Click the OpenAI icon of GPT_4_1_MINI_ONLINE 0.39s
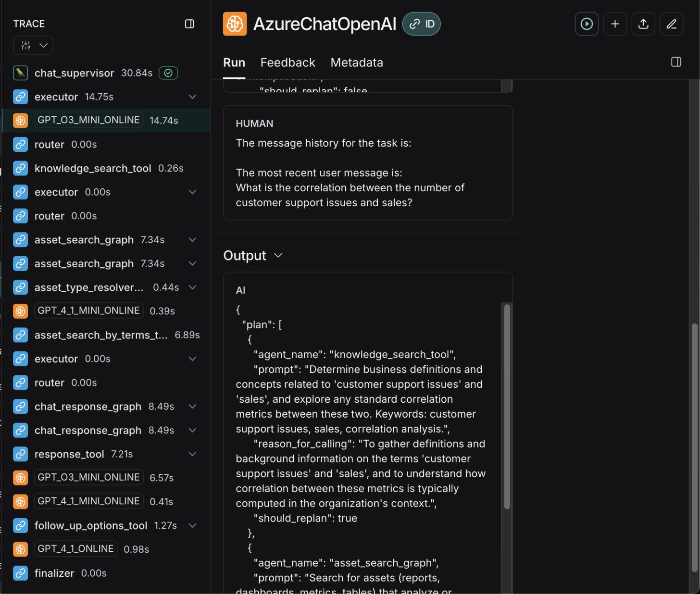Image resolution: width=700 pixels, height=594 pixels. tap(20, 311)
